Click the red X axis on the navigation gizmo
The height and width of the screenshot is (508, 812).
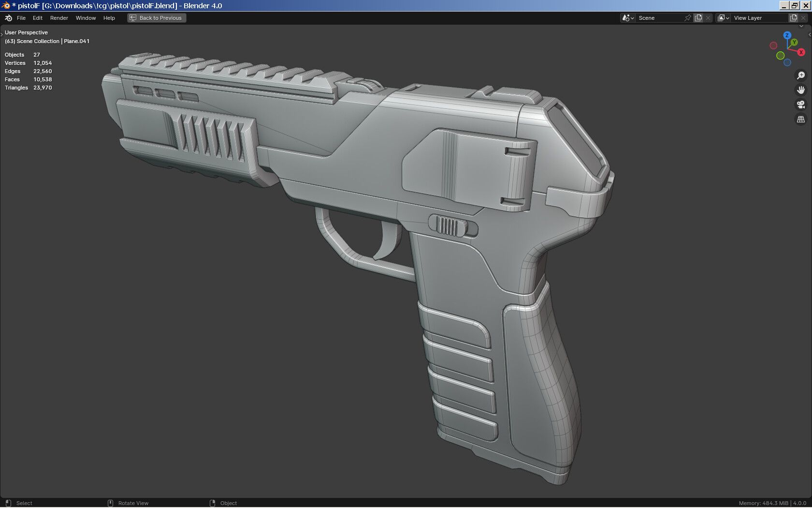801,52
